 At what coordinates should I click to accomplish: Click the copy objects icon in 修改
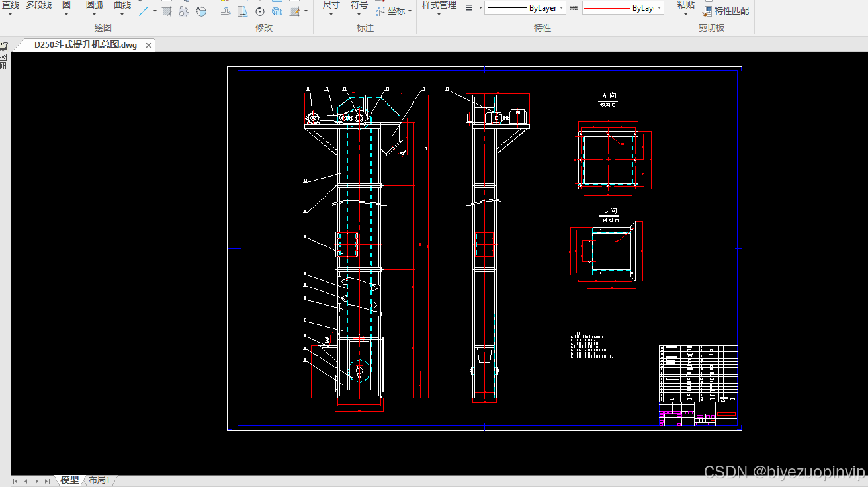click(x=277, y=11)
